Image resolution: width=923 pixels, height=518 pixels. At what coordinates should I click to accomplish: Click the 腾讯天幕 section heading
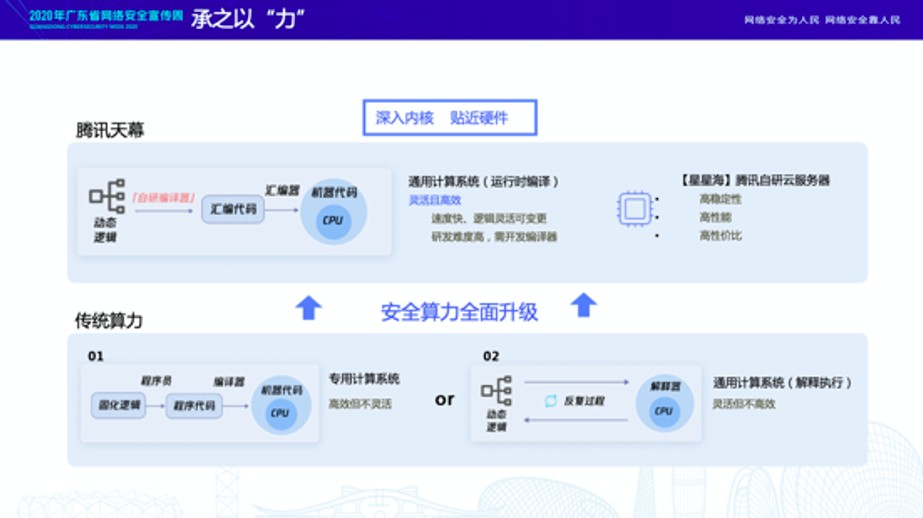[110, 130]
